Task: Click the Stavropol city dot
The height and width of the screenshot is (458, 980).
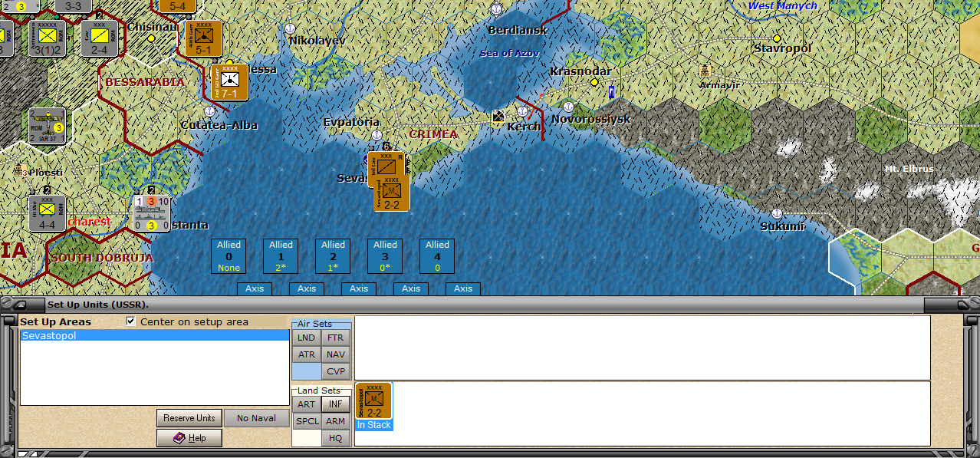Action: click(x=777, y=38)
